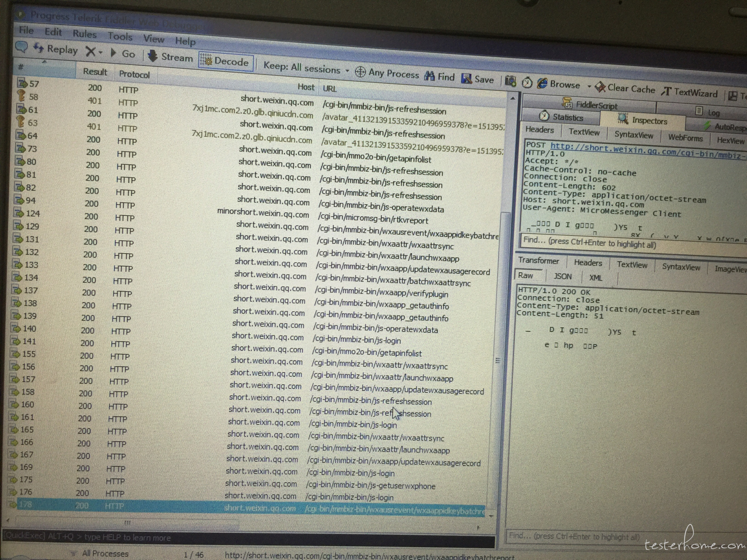Screen dimensions: 747x560
Task: Select response Headers tab below Transformer
Action: tap(588, 262)
